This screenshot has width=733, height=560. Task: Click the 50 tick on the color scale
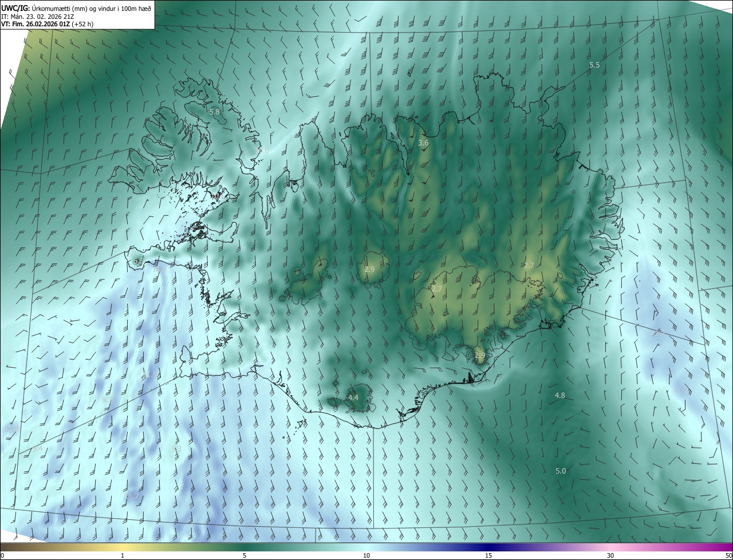(728, 556)
